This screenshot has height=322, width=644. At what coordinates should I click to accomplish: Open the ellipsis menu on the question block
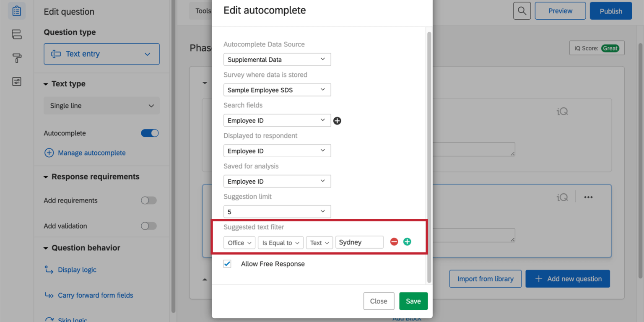(588, 197)
